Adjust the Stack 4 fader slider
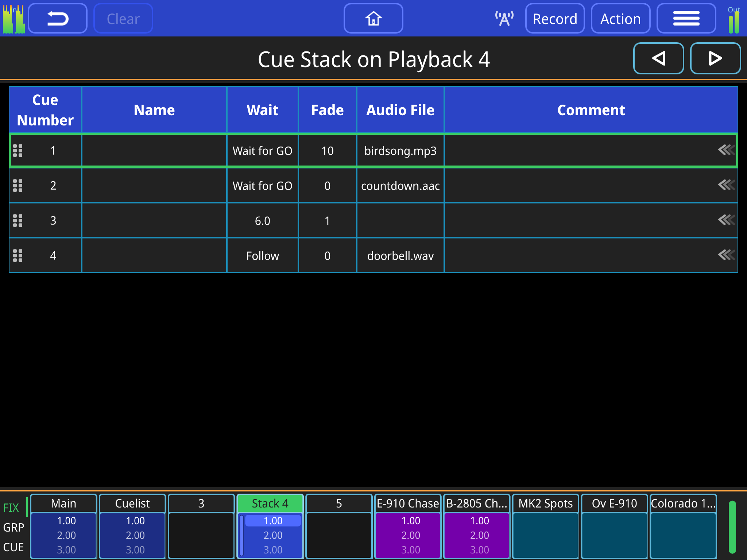 coord(241,536)
